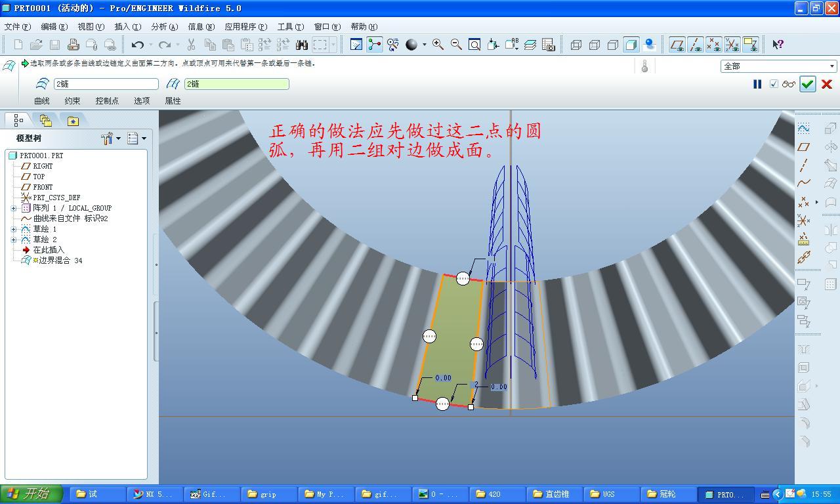Image resolution: width=840 pixels, height=504 pixels.
Task: Select the Sketch tool in right toolbar
Action: pos(804,128)
